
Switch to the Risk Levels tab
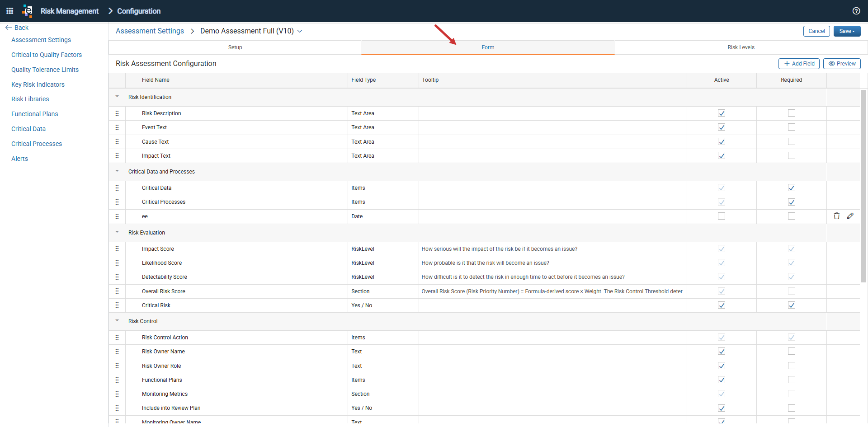tap(741, 47)
